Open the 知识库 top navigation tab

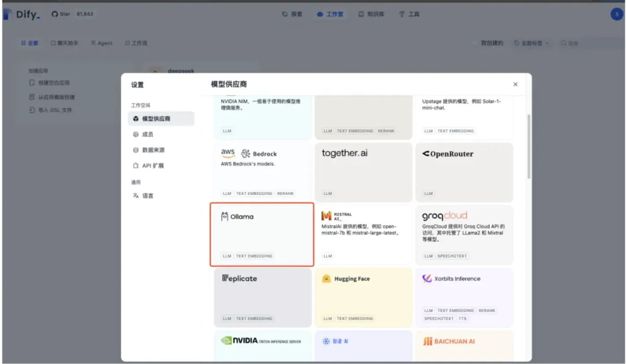click(371, 14)
